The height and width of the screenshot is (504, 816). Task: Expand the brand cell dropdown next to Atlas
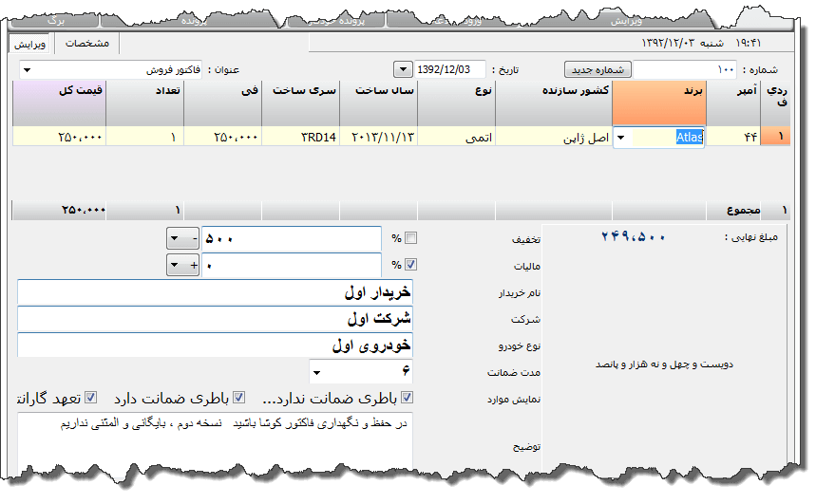[x=621, y=137]
